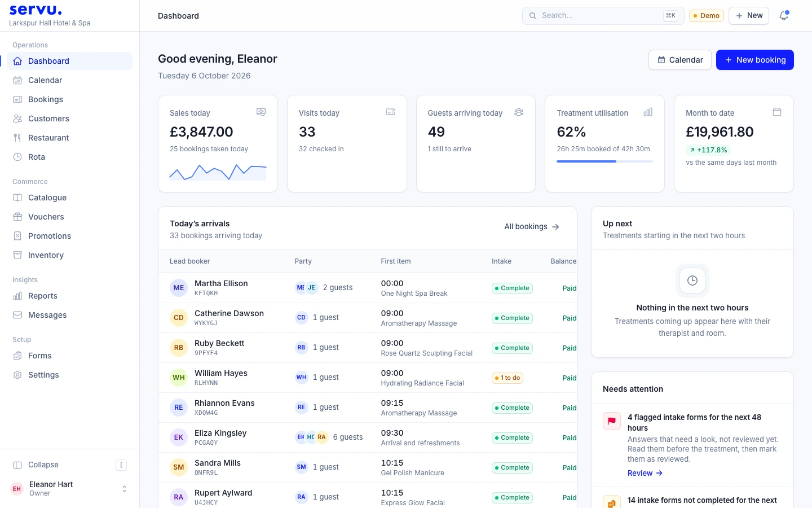Navigate to Reports
The height and width of the screenshot is (508, 812).
point(69,296)
